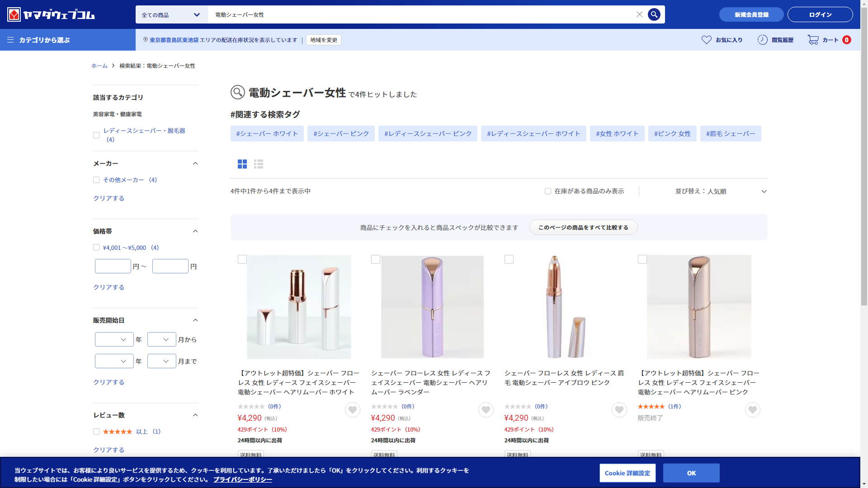
Task: Open 並び替え：人気順 sort dropdown
Action: [x=721, y=191]
